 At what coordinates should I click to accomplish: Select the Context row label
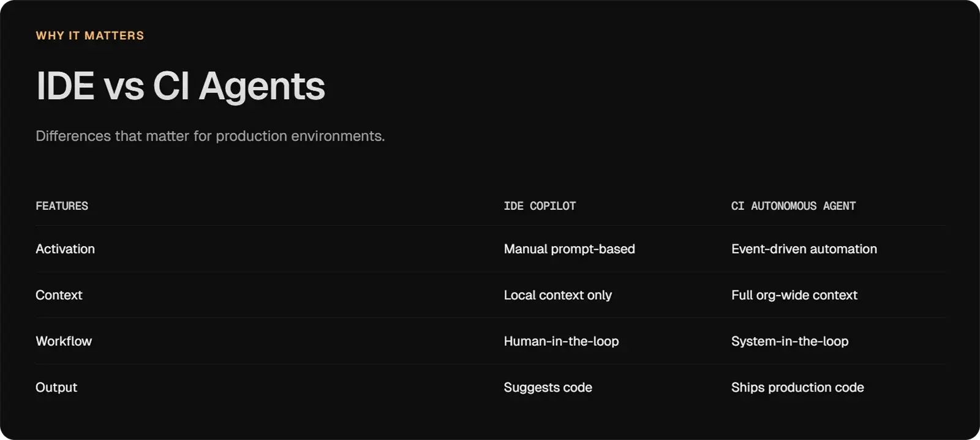[x=59, y=295]
